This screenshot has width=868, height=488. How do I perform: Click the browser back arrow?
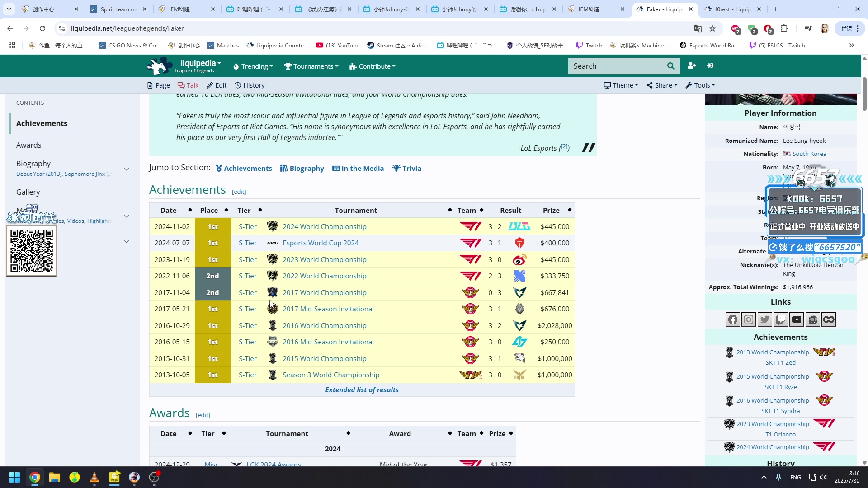pos(10,28)
